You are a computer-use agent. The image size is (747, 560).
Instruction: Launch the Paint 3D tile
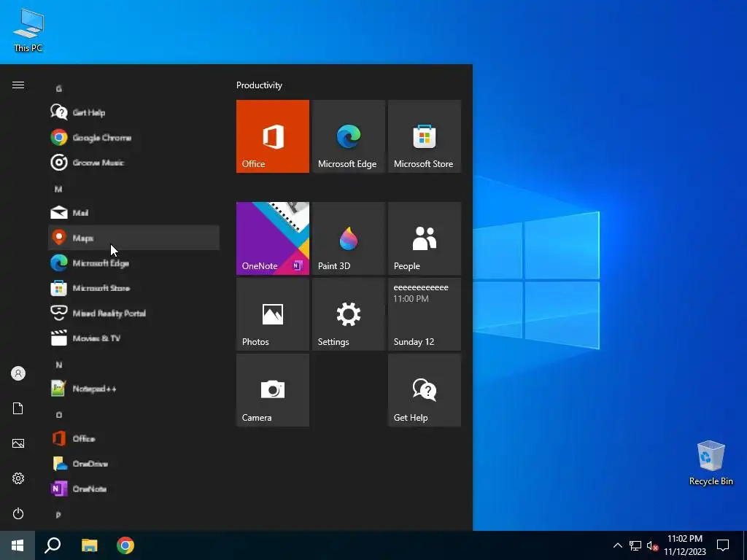tap(348, 238)
